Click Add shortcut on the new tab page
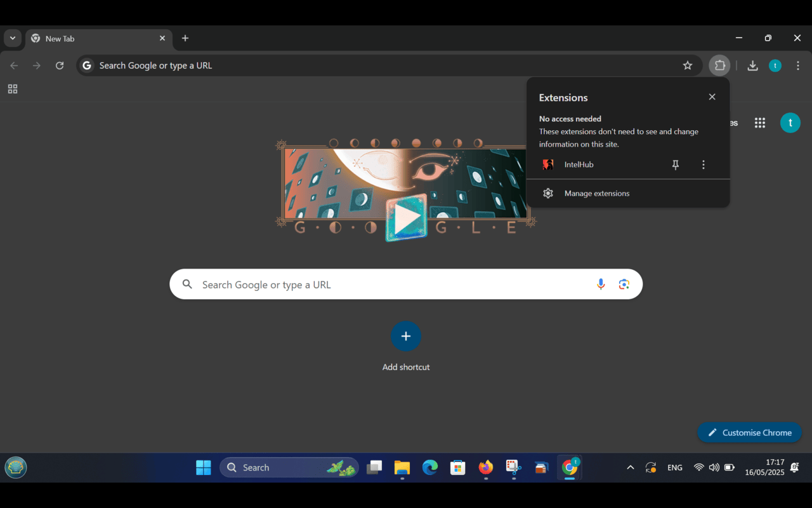 point(406,336)
